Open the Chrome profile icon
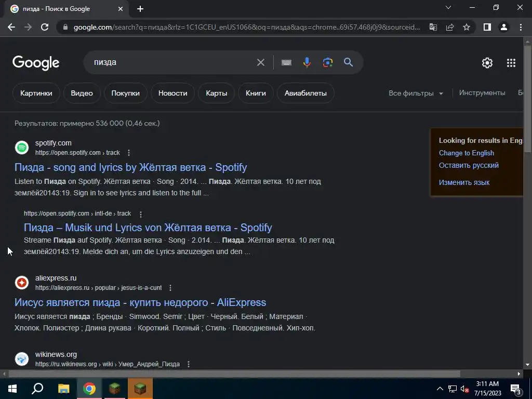 504,27
